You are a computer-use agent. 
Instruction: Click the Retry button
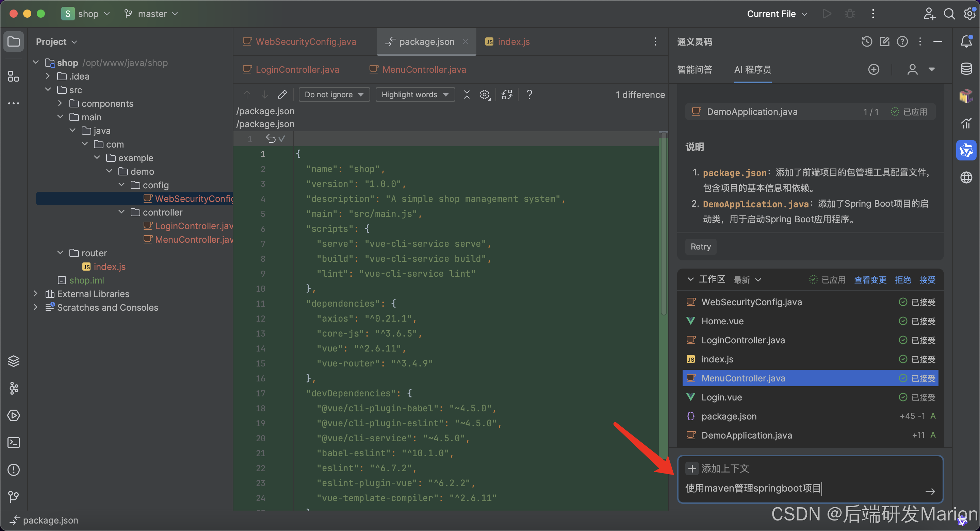700,247
